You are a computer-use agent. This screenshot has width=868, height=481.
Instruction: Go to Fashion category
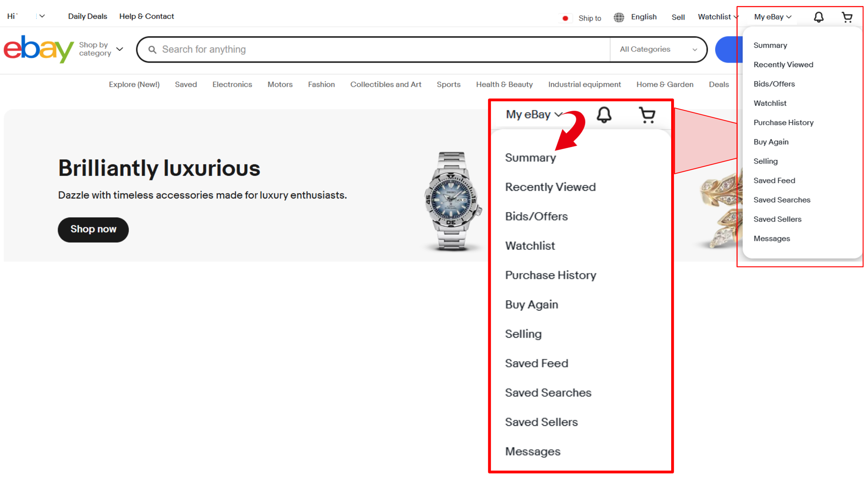coord(321,84)
